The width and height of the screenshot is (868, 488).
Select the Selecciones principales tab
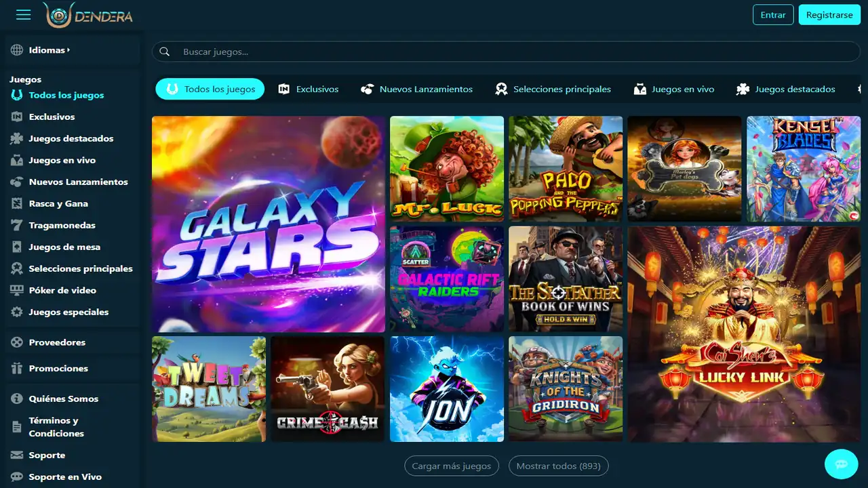553,89
